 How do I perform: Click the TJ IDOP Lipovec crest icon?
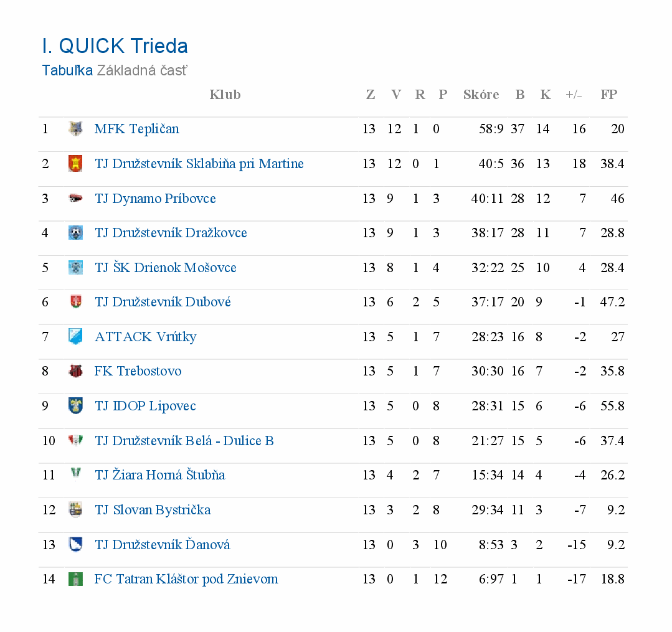click(75, 406)
